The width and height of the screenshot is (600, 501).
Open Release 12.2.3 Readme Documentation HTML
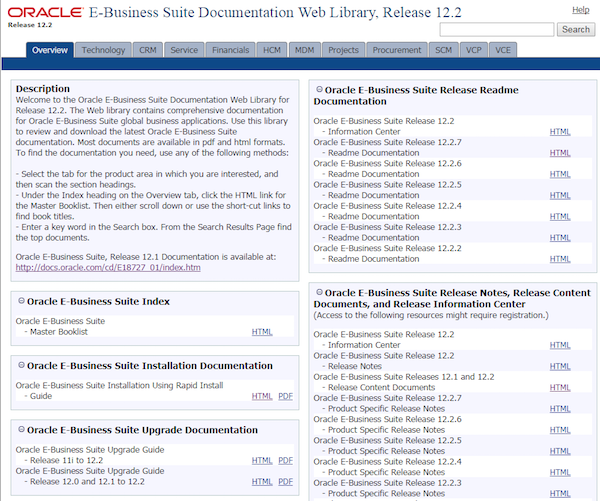pos(560,238)
